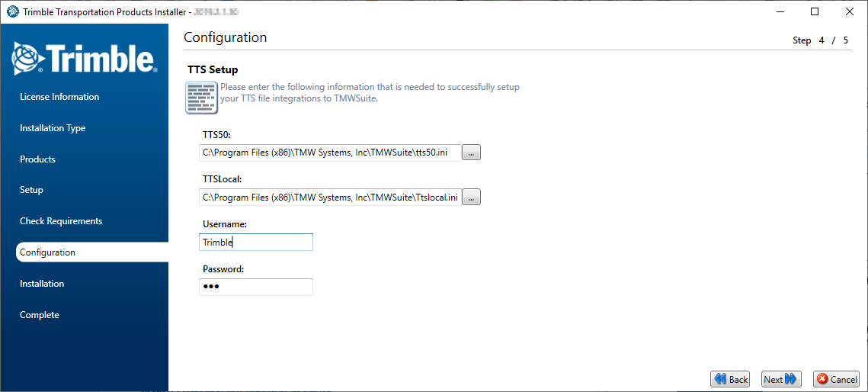Proceed with the Next button
Viewport: 868px width, 392px height.
(x=781, y=379)
